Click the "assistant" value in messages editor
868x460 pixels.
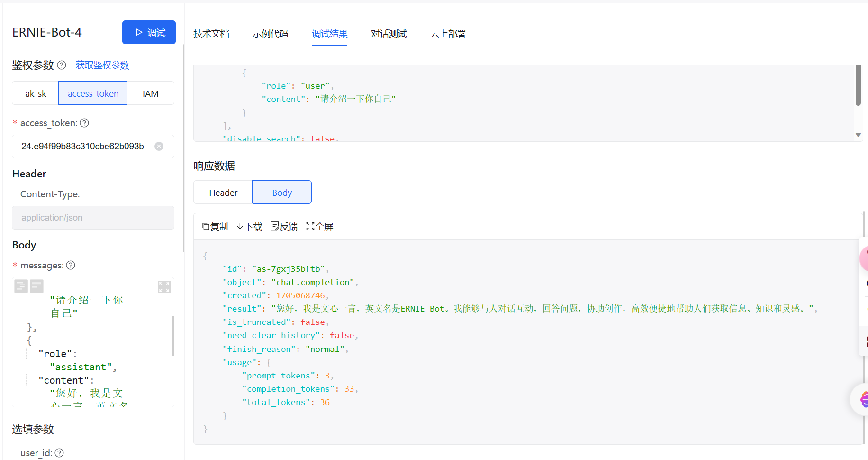81,367
